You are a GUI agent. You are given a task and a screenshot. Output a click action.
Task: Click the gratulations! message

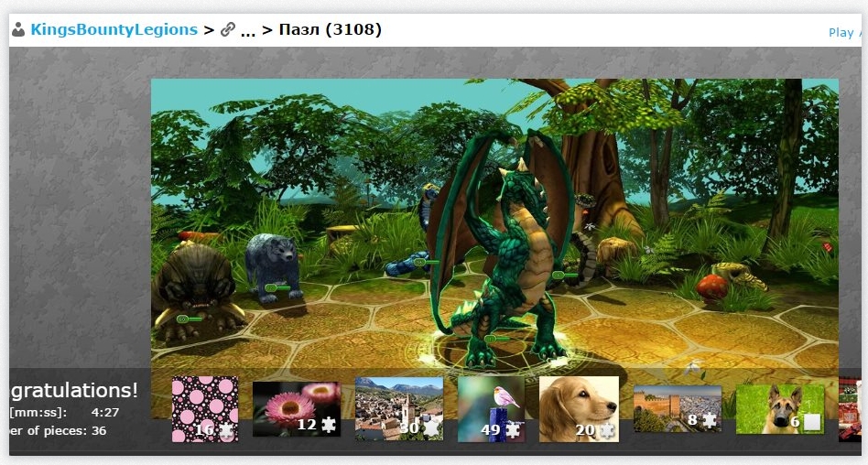tap(73, 391)
